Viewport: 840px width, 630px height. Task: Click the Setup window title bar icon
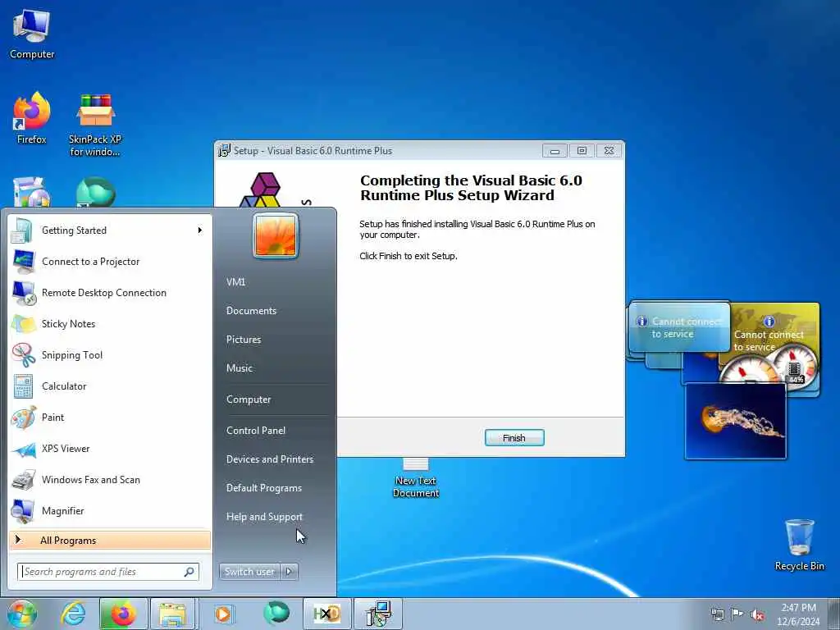224,151
